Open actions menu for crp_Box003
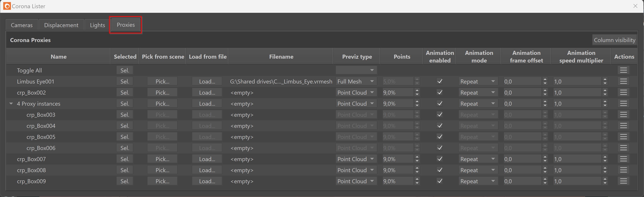 pos(623,114)
